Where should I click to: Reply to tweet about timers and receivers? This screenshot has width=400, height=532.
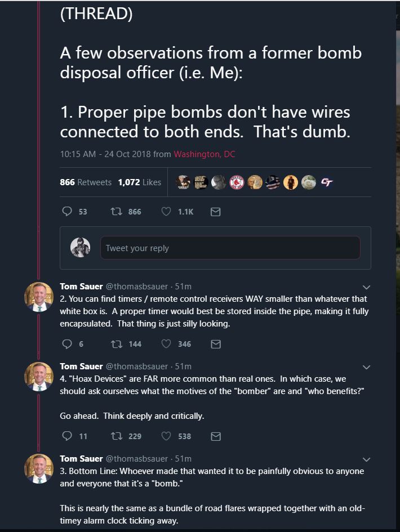click(67, 344)
